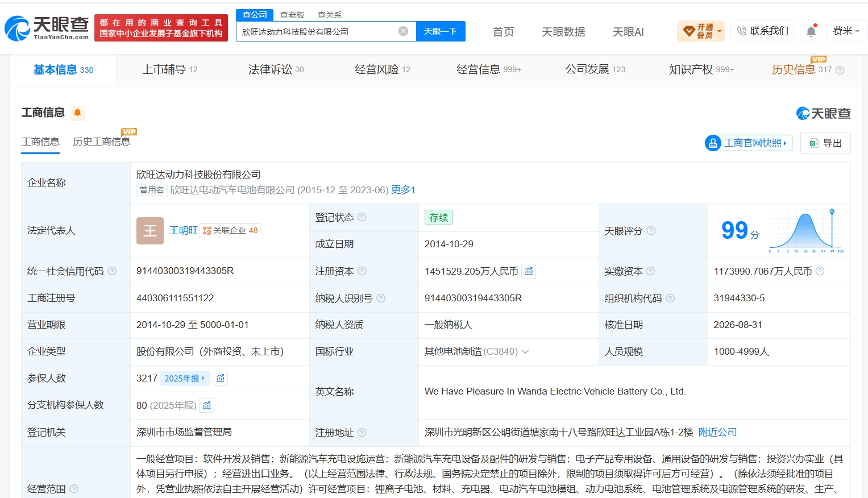Click the 天眼一下 search button
The height and width of the screenshot is (498, 868).
pyautogui.click(x=441, y=31)
